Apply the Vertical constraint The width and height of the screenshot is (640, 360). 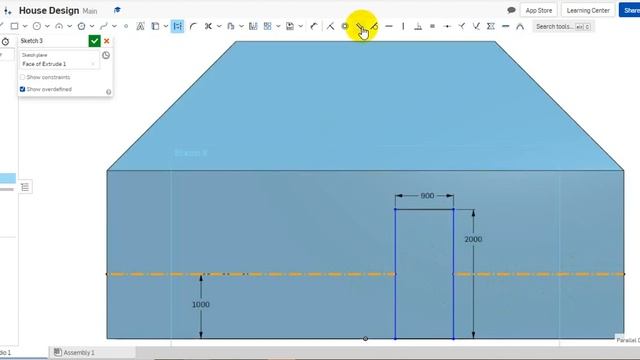[403, 26]
